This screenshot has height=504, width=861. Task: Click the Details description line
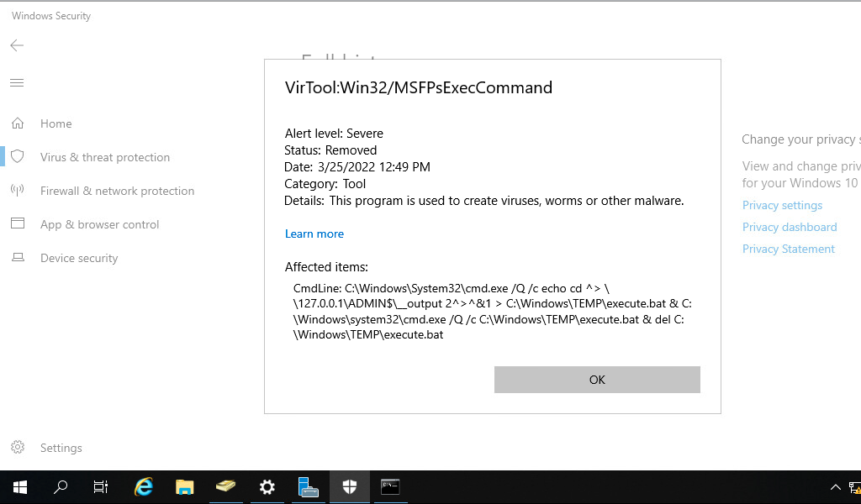(x=483, y=201)
